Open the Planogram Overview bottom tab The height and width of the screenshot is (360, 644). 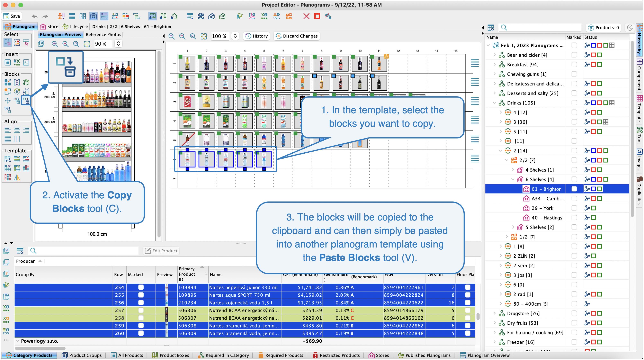pyautogui.click(x=485, y=355)
